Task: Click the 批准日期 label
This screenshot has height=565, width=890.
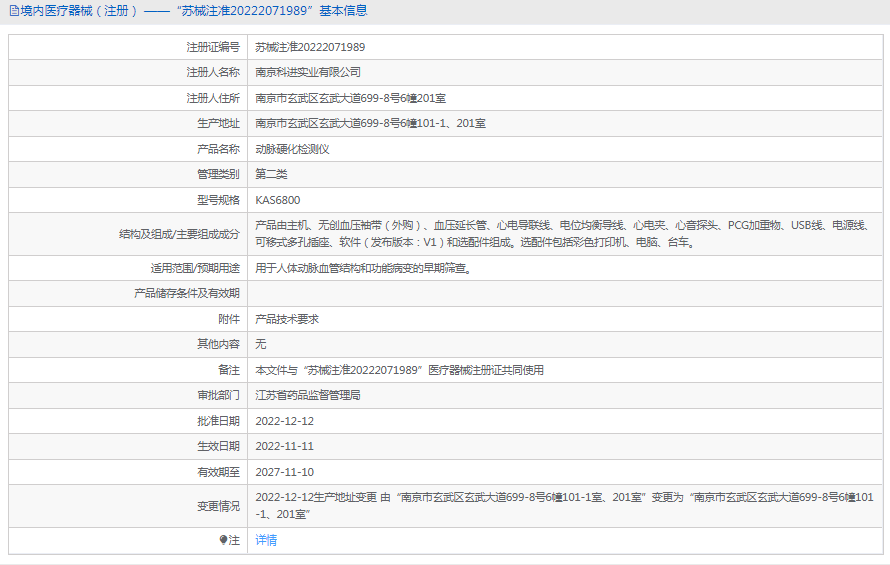Action: click(219, 421)
